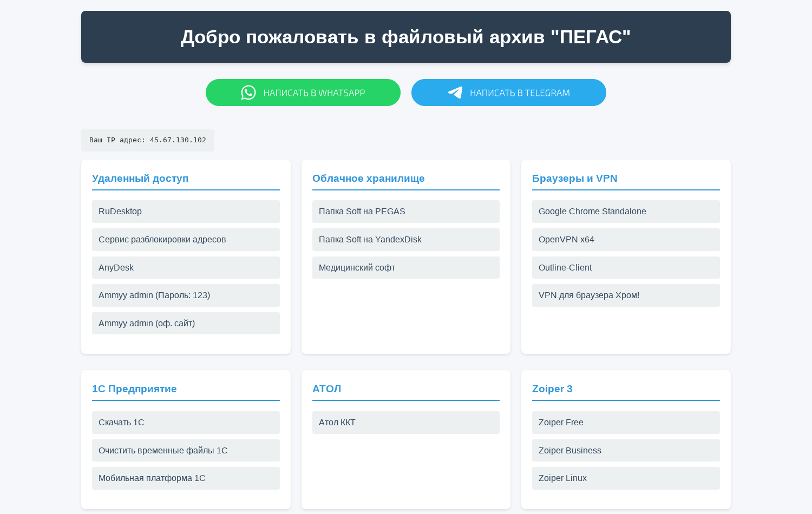The width and height of the screenshot is (812, 514).
Task: Open VPN для браузера Хром! link
Action: pos(626,295)
